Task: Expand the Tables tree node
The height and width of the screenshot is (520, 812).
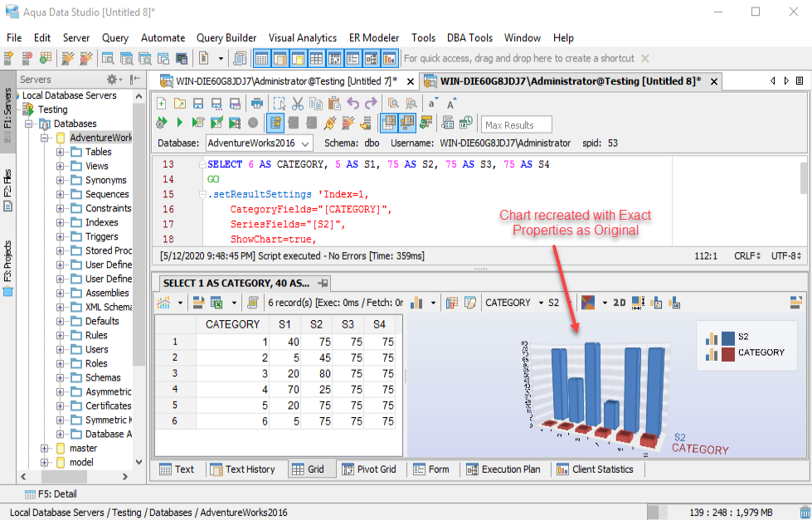Action: 61,152
